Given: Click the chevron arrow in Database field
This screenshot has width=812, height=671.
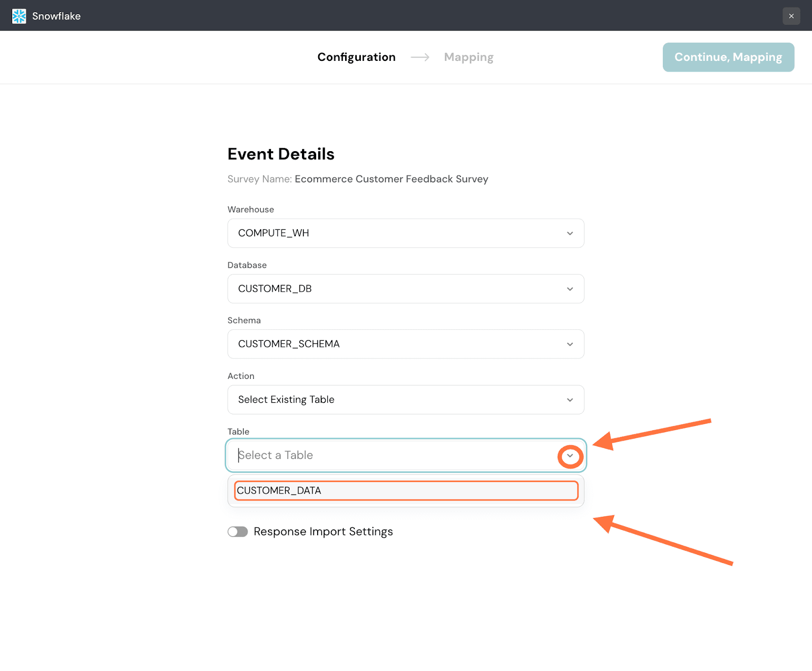Looking at the screenshot, I should click(569, 289).
